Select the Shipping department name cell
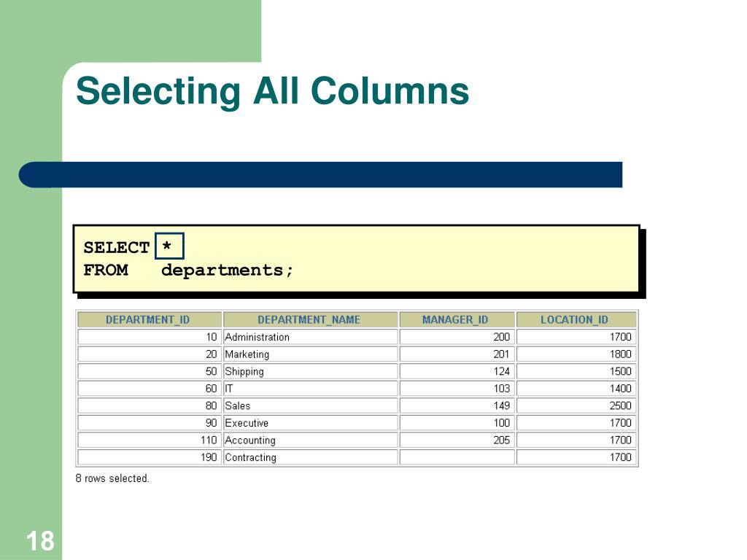747x560 pixels. (310, 371)
